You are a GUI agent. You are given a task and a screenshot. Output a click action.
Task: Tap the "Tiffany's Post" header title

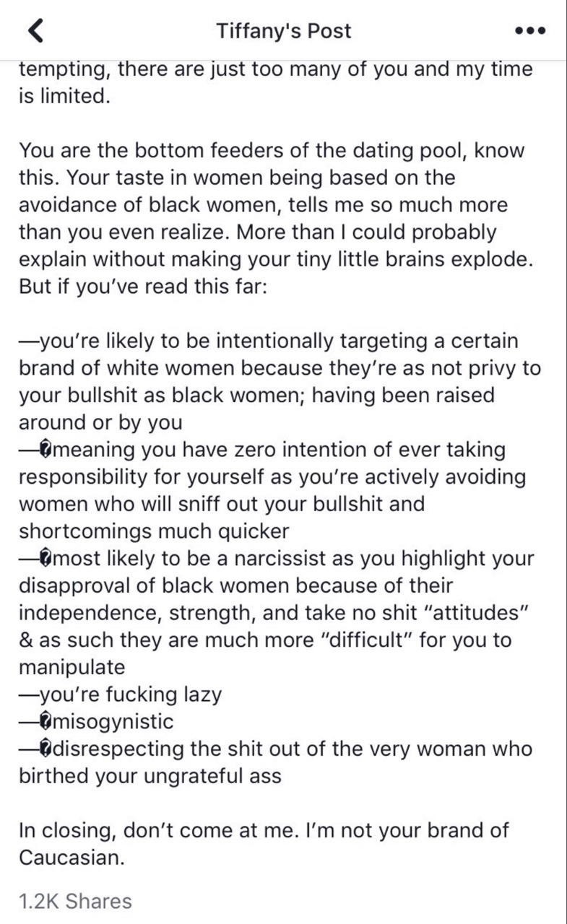[283, 31]
